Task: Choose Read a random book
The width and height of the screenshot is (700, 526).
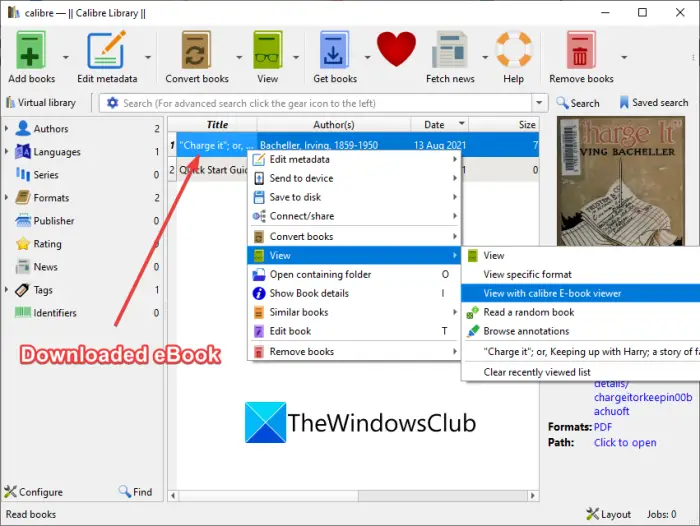Action: (x=581, y=312)
